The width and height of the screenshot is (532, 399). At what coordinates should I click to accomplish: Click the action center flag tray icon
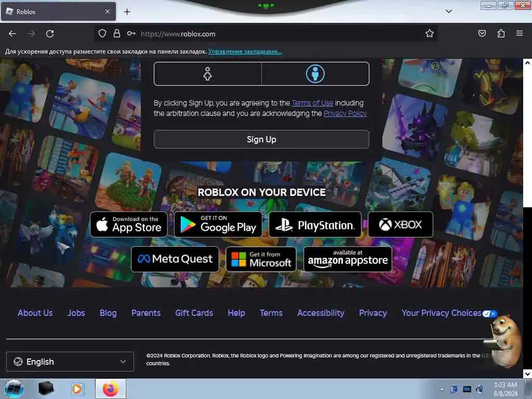point(454,389)
